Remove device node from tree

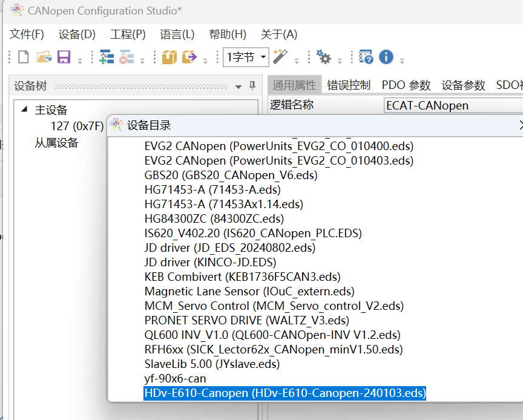point(127,57)
